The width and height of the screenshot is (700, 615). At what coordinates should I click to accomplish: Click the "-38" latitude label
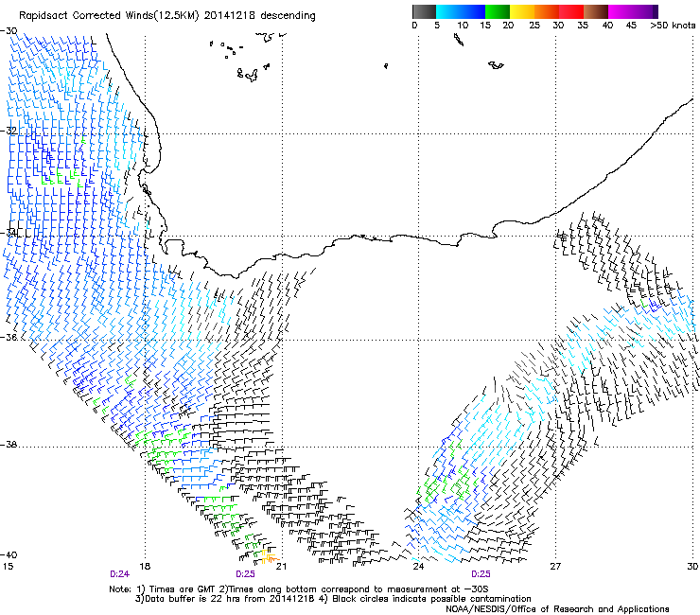coord(9,445)
